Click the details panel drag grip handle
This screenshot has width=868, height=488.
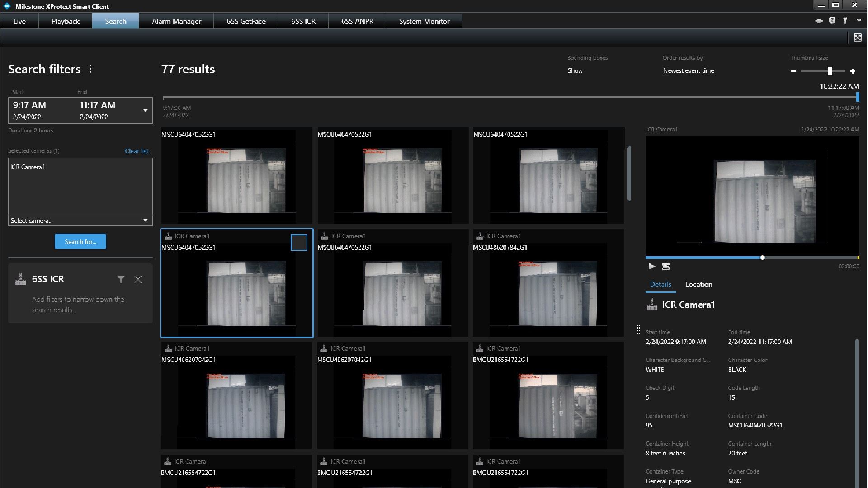[638, 329]
